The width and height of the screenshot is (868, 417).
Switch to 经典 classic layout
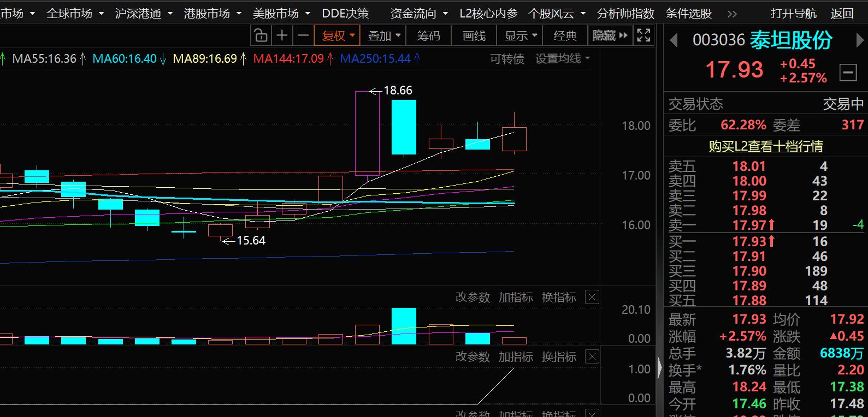(565, 36)
